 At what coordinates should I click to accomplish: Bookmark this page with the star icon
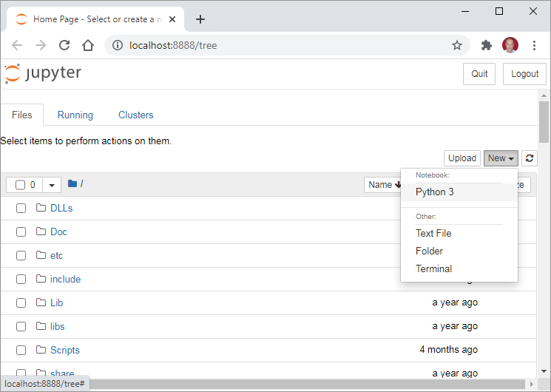(457, 45)
